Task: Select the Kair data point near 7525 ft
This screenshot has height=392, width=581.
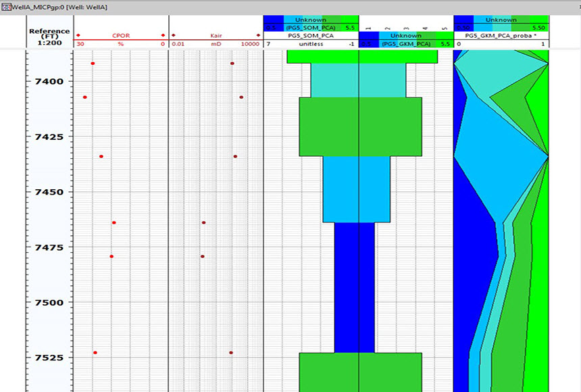Action: [231, 353]
